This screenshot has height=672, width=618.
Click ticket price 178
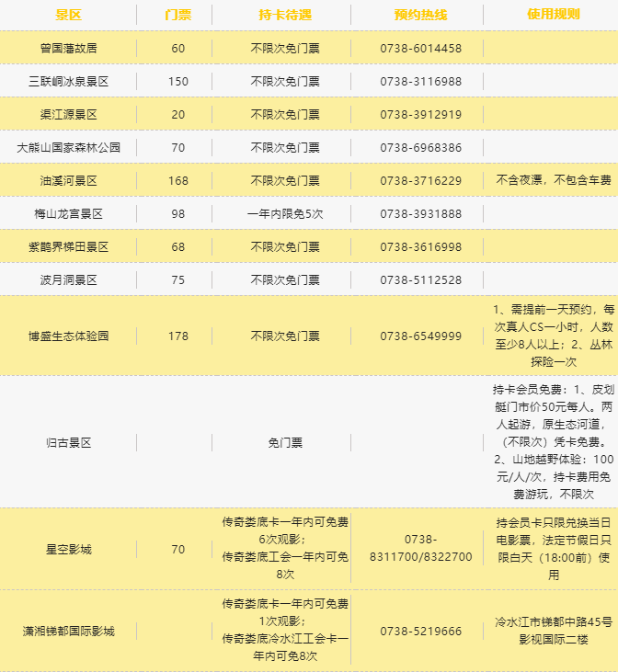(x=178, y=336)
